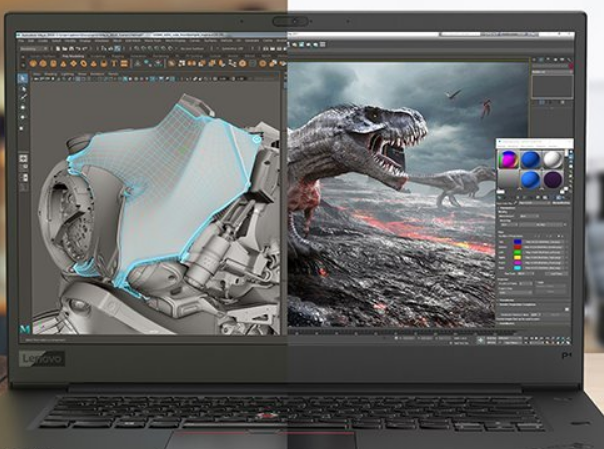604x449 pixels.
Task: Pick the Rotate tool in Maya toolbox
Action: pos(23,117)
